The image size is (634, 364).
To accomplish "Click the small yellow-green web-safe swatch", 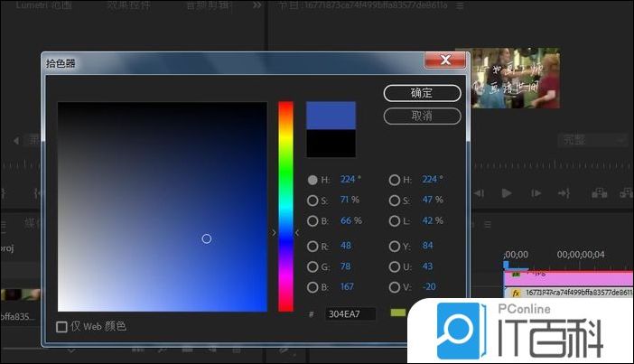I will [398, 313].
